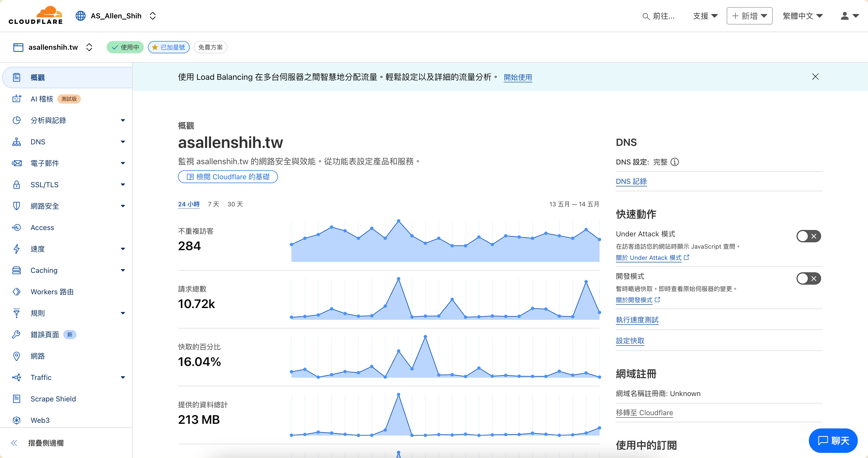Expand the 網路安全 sidebar section
The height and width of the screenshot is (458, 868).
click(x=123, y=206)
